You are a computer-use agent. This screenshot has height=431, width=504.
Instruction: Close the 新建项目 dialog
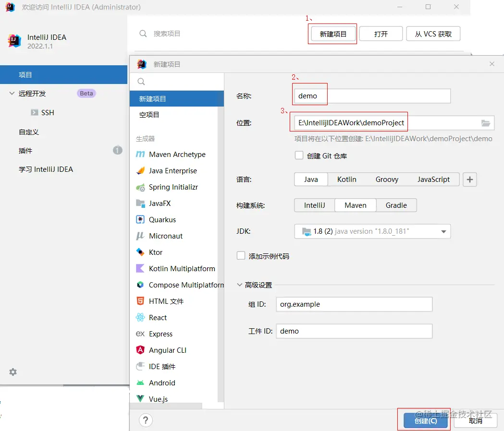[x=492, y=64]
